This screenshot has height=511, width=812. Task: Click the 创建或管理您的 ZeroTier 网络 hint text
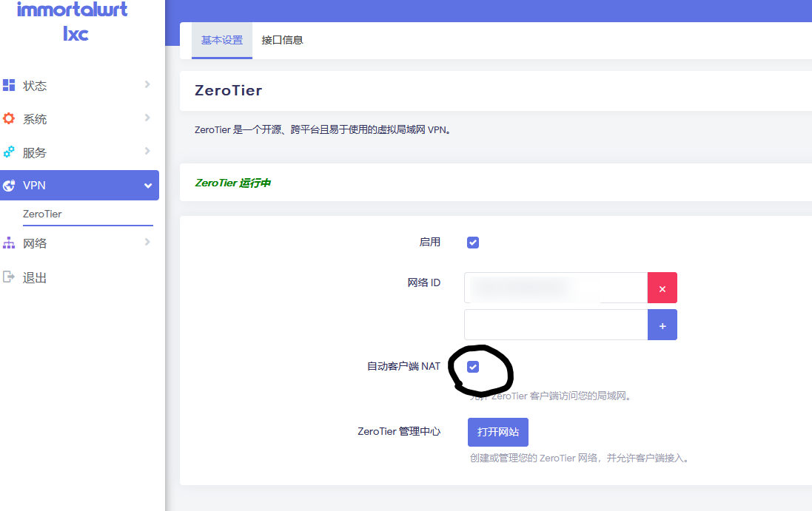coord(579,458)
